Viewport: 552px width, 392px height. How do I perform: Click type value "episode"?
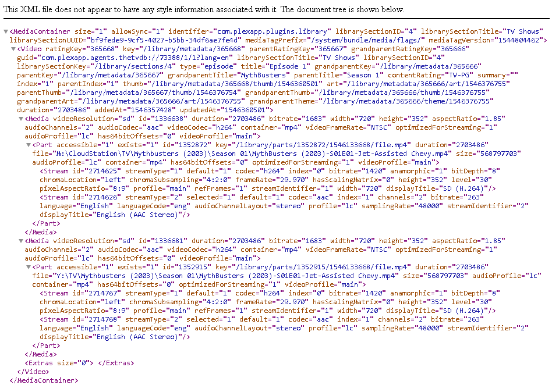(x=218, y=66)
